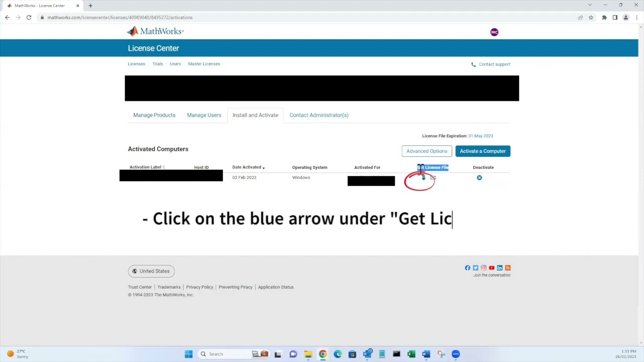Open Word from taskbar
Image resolution: width=644 pixels, height=362 pixels.
(426, 354)
